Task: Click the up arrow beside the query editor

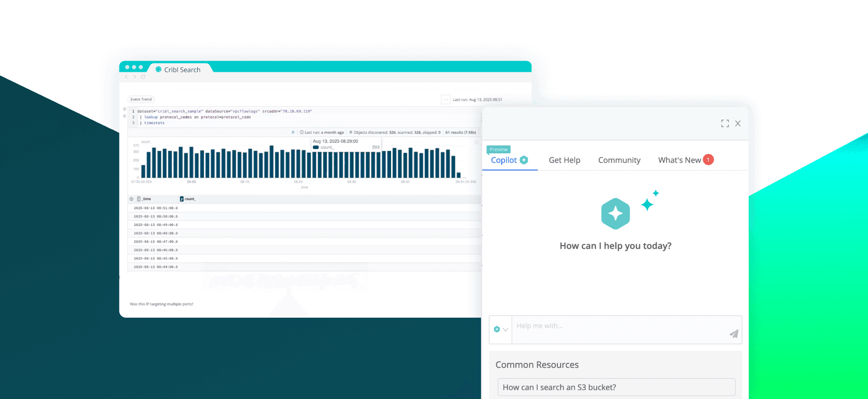Action: click(125, 109)
